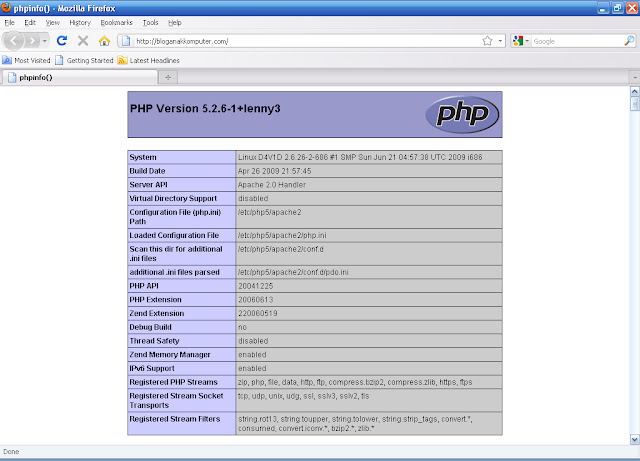This screenshot has width=640, height=461.
Task: Stop loading with the X icon
Action: coord(83,41)
